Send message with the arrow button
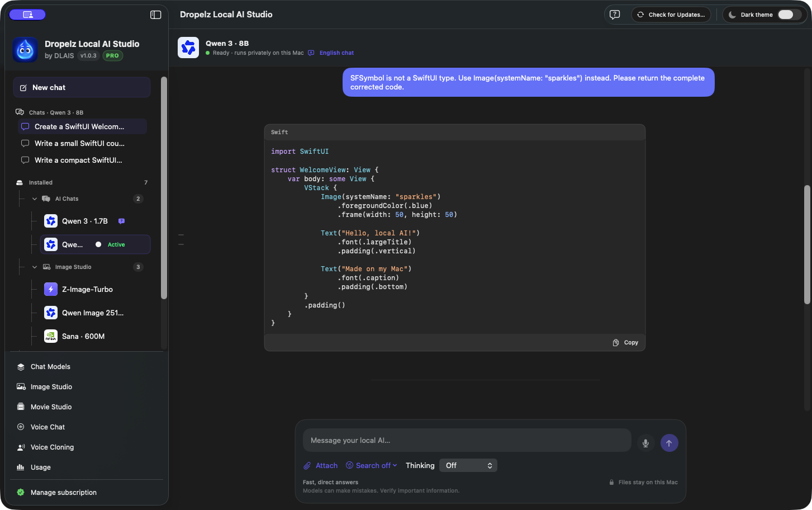812x510 pixels. pyautogui.click(x=669, y=443)
